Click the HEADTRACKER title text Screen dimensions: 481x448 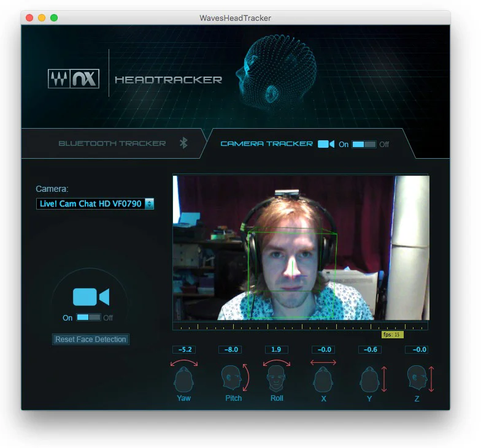[168, 80]
